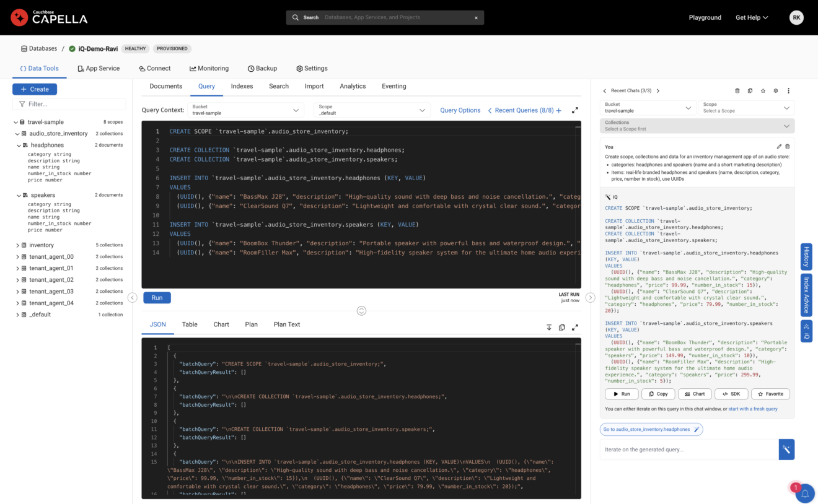Open the Scope dropdown in the iQ panel
The image size is (818, 504).
point(747,108)
